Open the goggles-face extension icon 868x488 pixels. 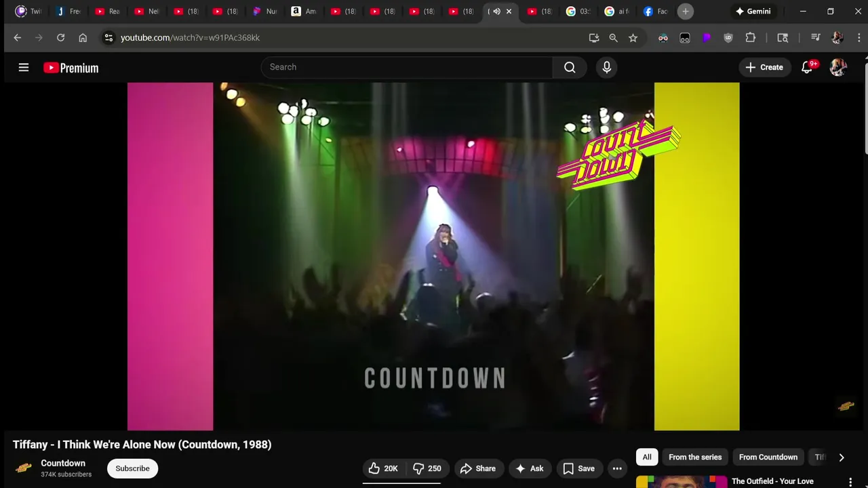tap(663, 38)
